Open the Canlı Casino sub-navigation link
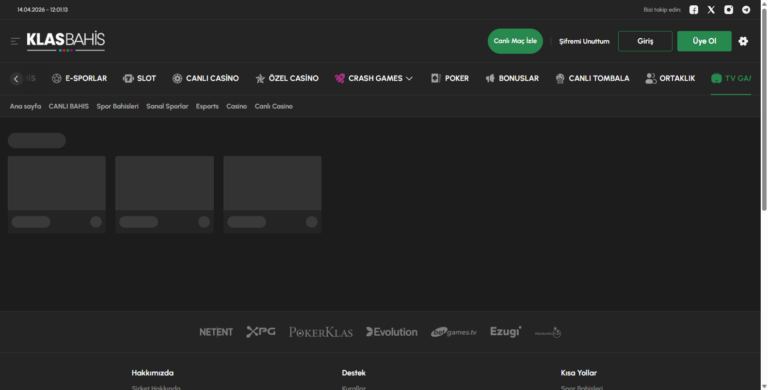The height and width of the screenshot is (390, 768). click(273, 106)
